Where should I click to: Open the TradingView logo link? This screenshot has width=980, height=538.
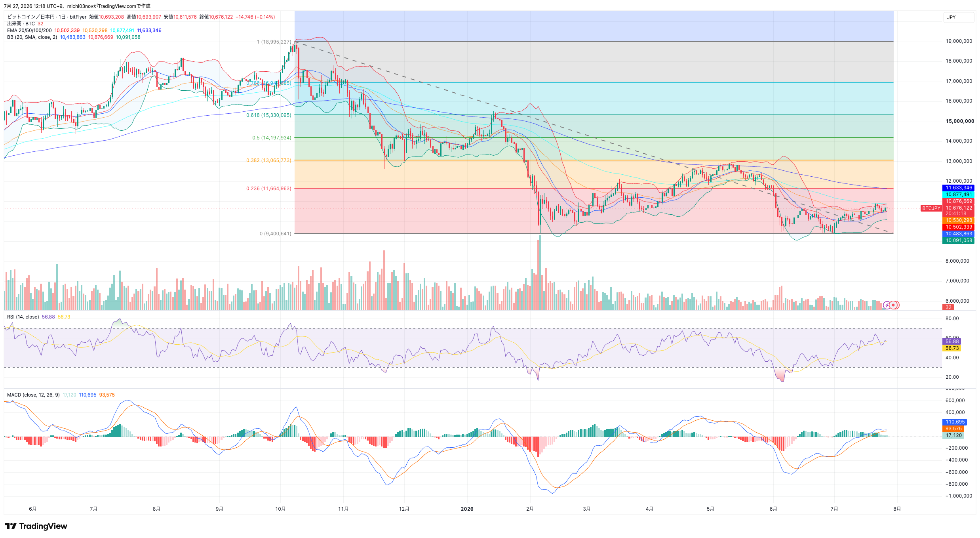point(36,526)
